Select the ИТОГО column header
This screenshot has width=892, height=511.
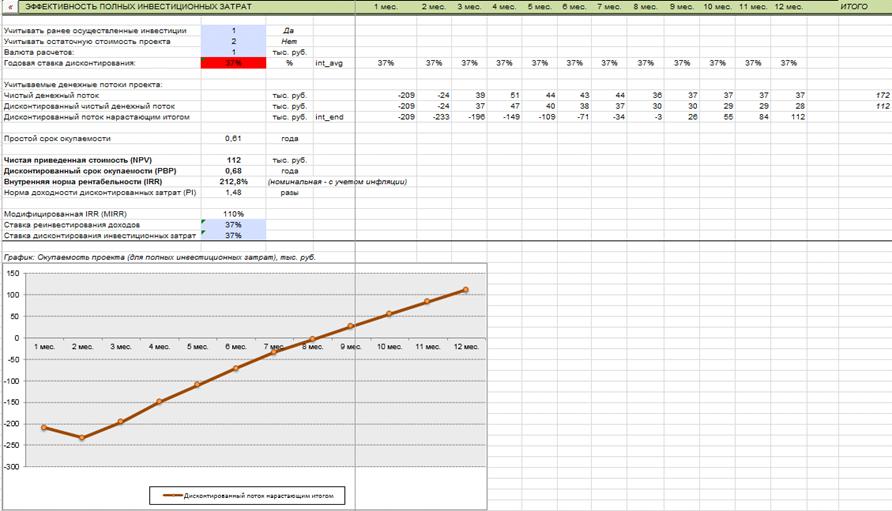(x=854, y=7)
